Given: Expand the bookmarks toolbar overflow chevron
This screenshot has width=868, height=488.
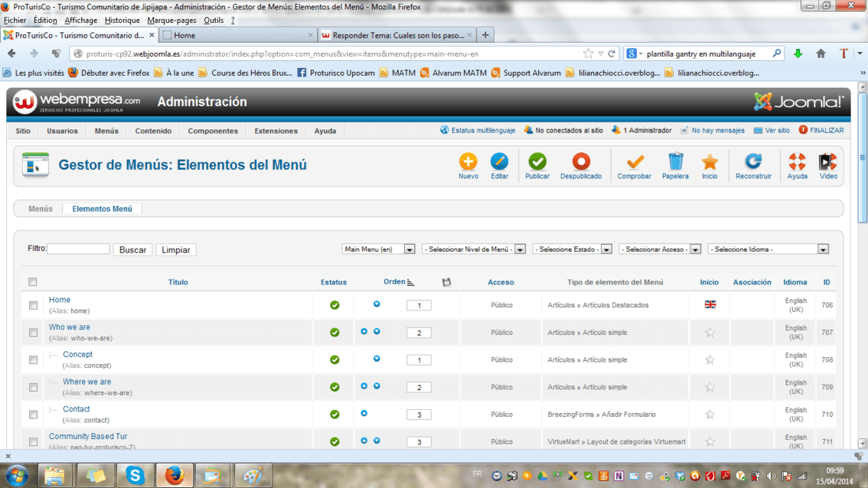Looking at the screenshot, I should (x=862, y=73).
